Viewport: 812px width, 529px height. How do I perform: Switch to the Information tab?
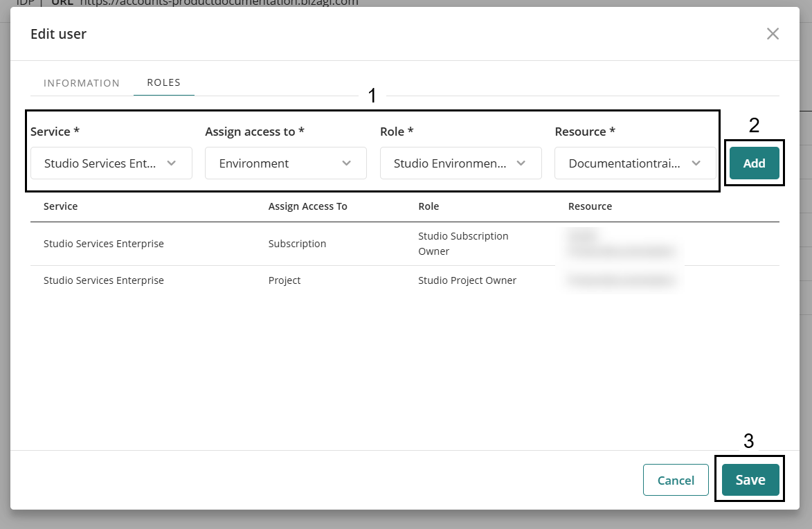pyautogui.click(x=82, y=83)
